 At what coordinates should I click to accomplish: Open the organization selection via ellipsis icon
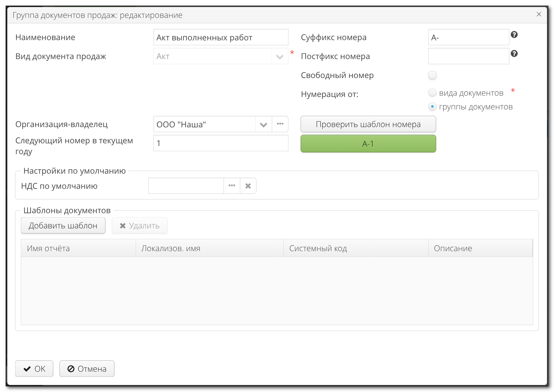tap(280, 124)
